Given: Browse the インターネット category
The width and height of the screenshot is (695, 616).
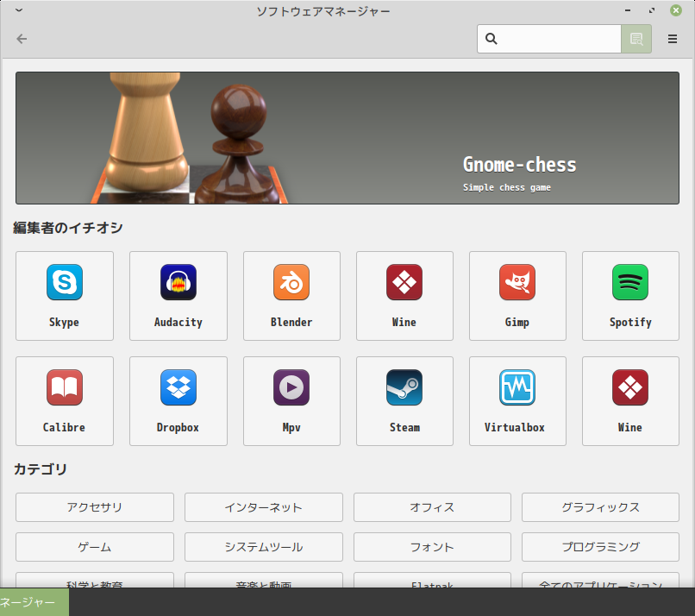Looking at the screenshot, I should (264, 507).
